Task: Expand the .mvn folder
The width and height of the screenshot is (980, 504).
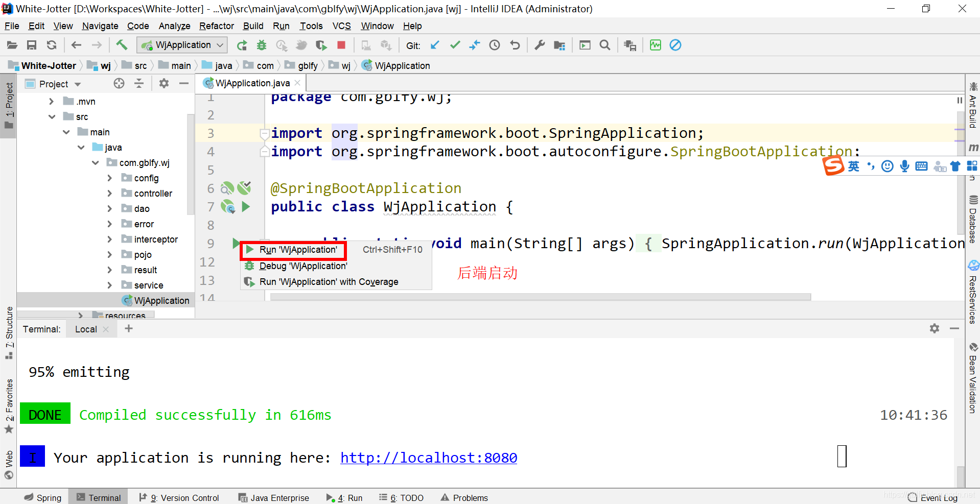Action: 51,102
